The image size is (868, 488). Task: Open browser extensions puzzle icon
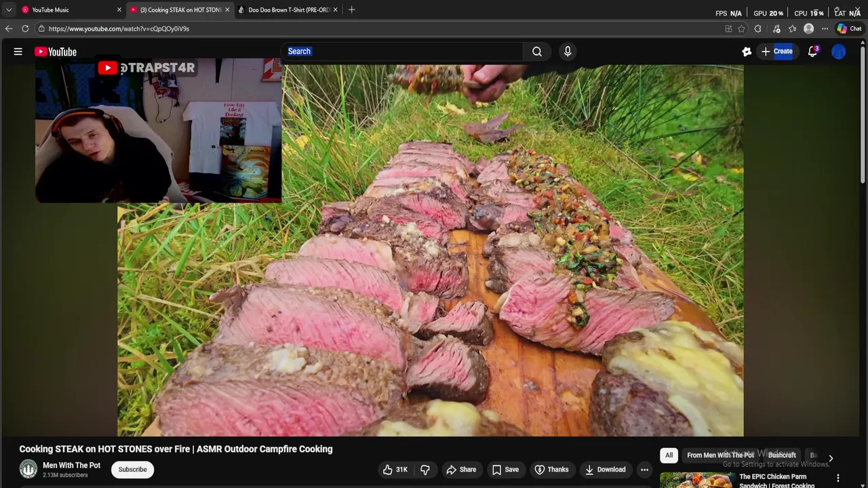pos(758,28)
